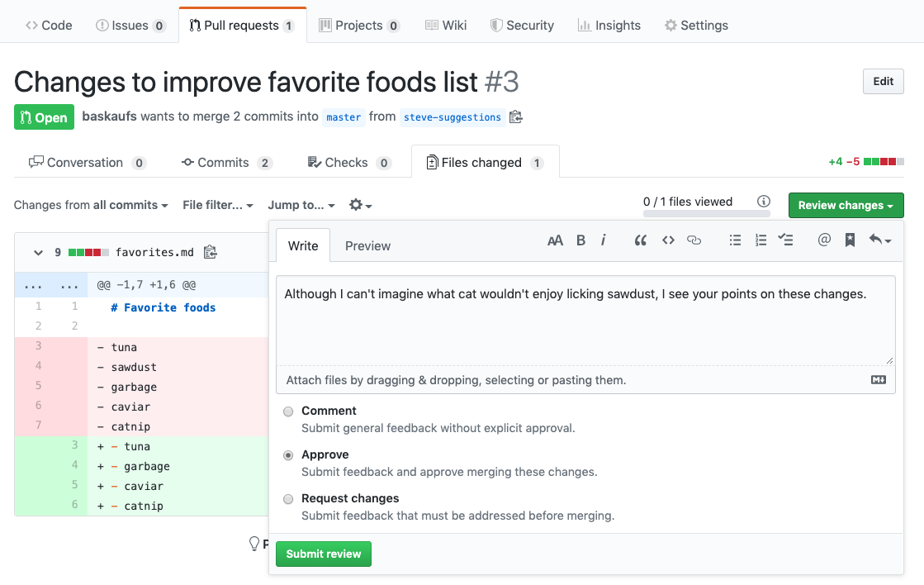Select the Approve radio option
The height and width of the screenshot is (585, 924).
pyautogui.click(x=288, y=455)
